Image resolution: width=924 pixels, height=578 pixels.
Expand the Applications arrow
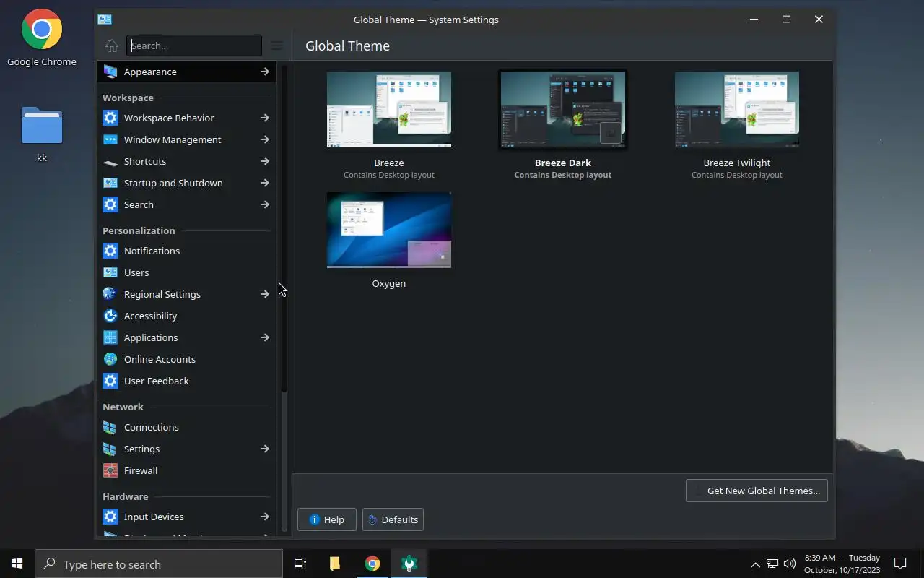[x=264, y=337]
